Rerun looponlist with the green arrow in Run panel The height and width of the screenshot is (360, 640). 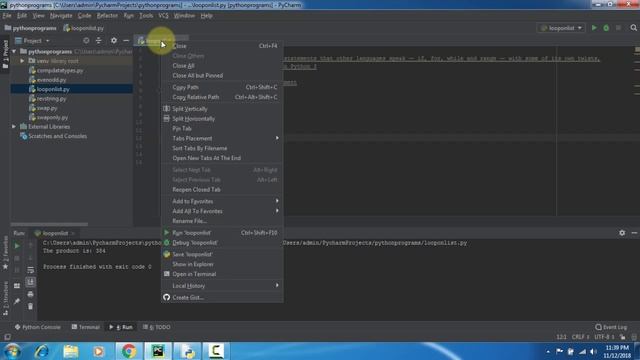[x=17, y=246]
